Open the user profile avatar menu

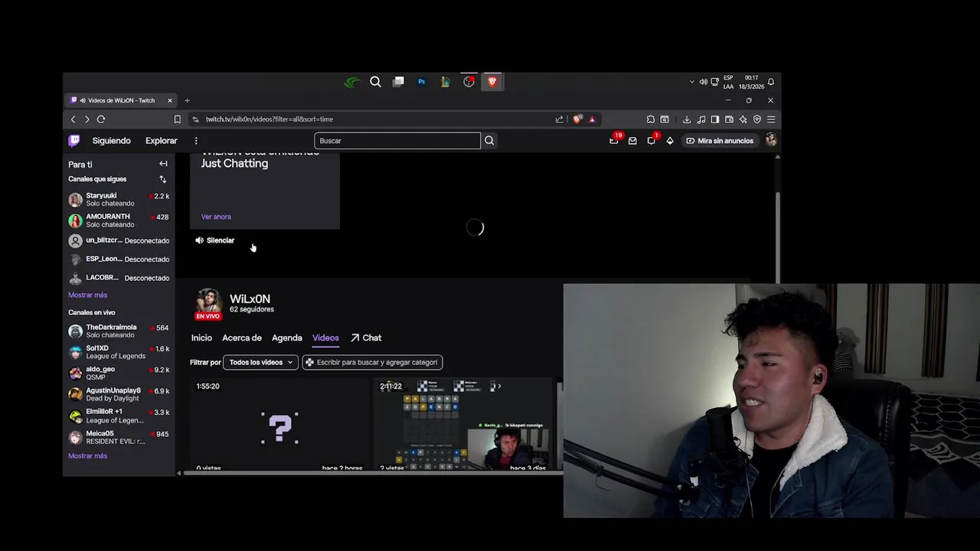771,140
